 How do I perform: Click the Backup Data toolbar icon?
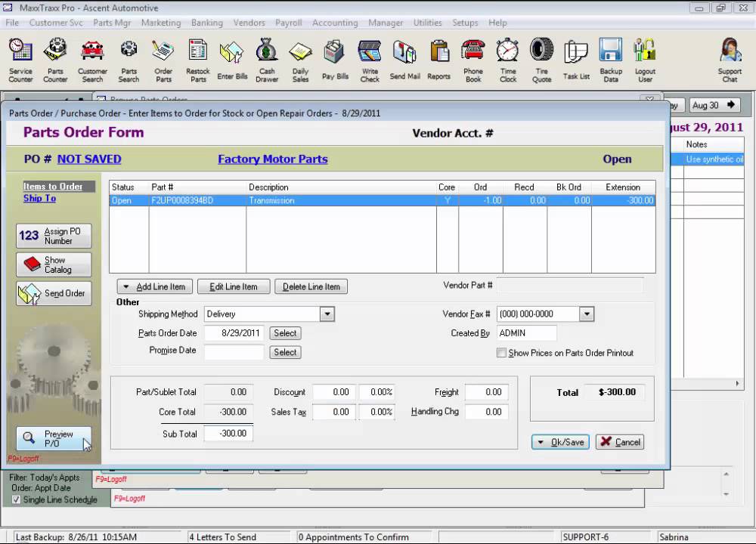[x=611, y=60]
